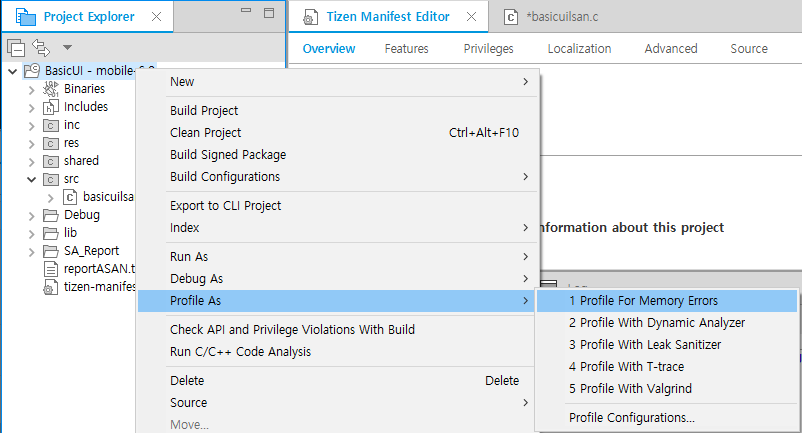Toggle Link with Editor icon

point(41,47)
